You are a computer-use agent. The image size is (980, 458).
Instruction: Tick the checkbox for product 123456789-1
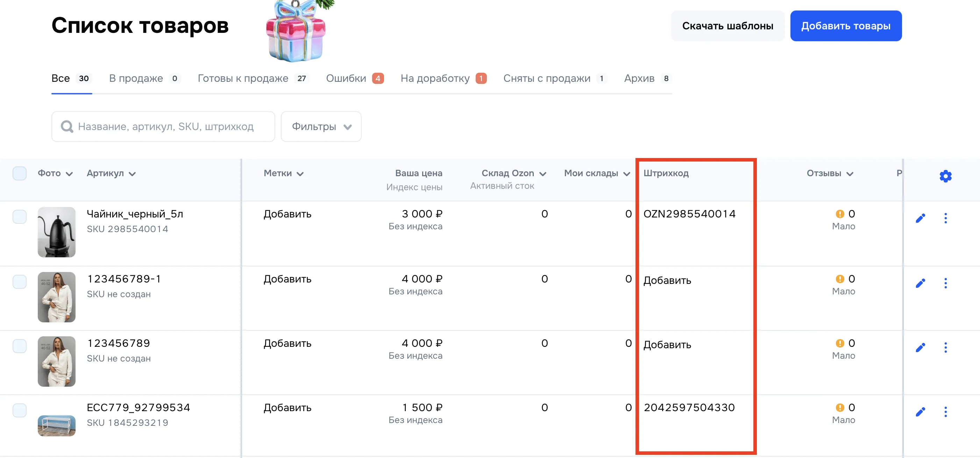[19, 281]
